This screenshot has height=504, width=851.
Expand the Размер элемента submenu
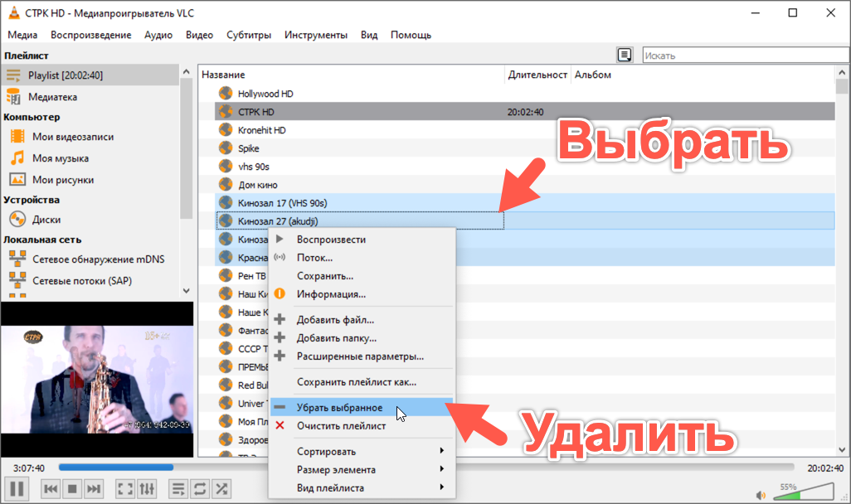tap(362, 470)
